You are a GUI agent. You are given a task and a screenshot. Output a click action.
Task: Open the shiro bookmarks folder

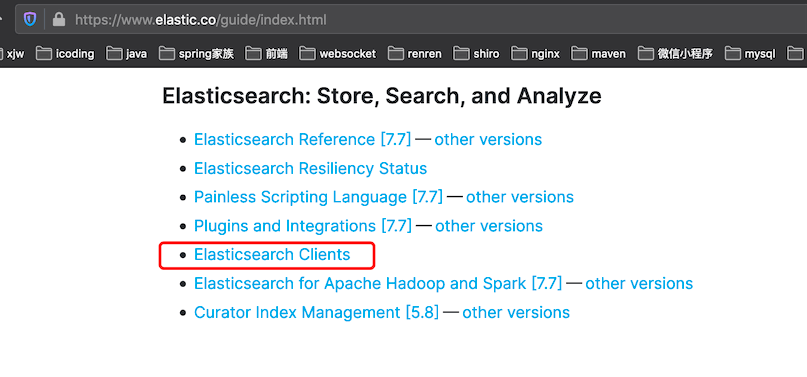point(476,53)
